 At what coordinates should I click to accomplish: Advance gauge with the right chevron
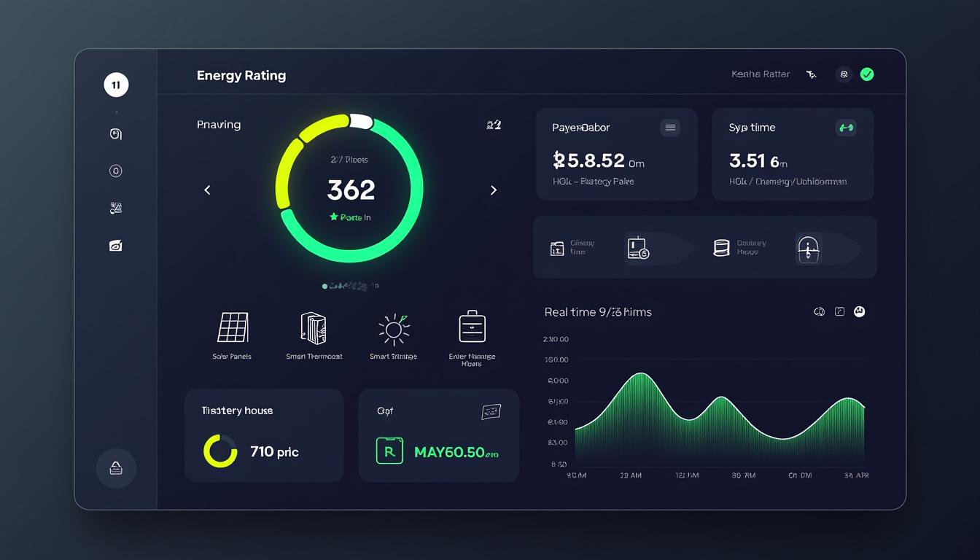(x=494, y=190)
